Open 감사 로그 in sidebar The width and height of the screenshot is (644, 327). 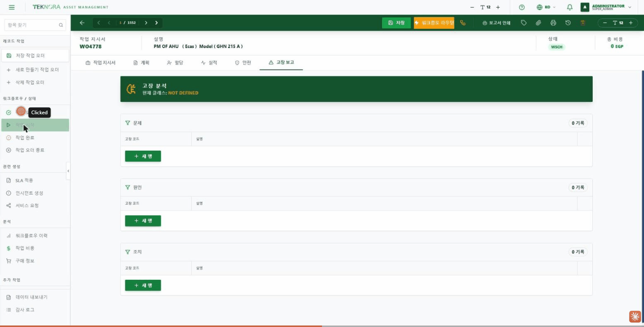[x=35, y=310]
